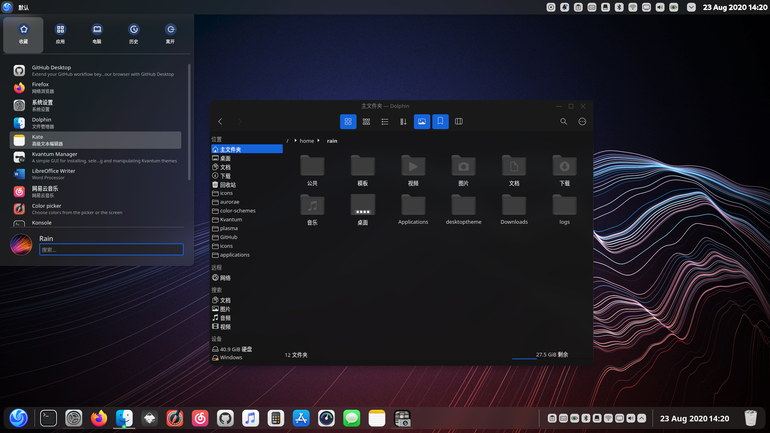Open the desktoptheme folder
Screen dimensions: 770x433
464,209
